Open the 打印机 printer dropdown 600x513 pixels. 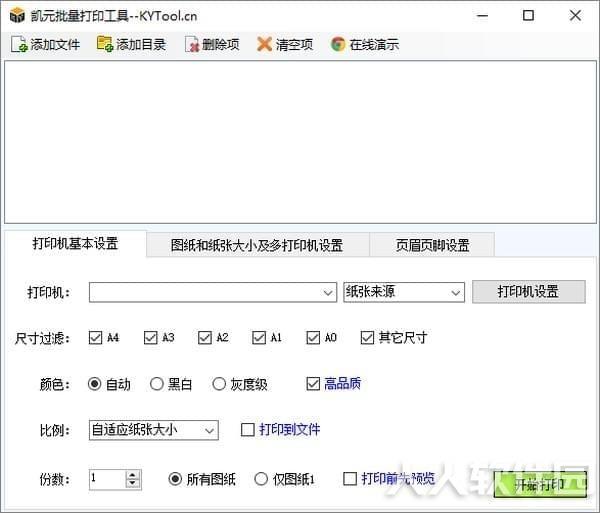[x=213, y=293]
